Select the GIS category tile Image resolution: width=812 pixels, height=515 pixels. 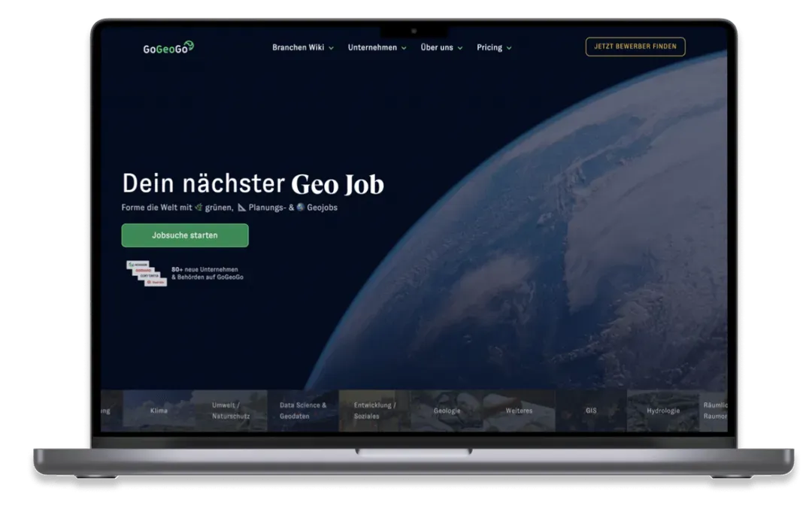click(591, 410)
